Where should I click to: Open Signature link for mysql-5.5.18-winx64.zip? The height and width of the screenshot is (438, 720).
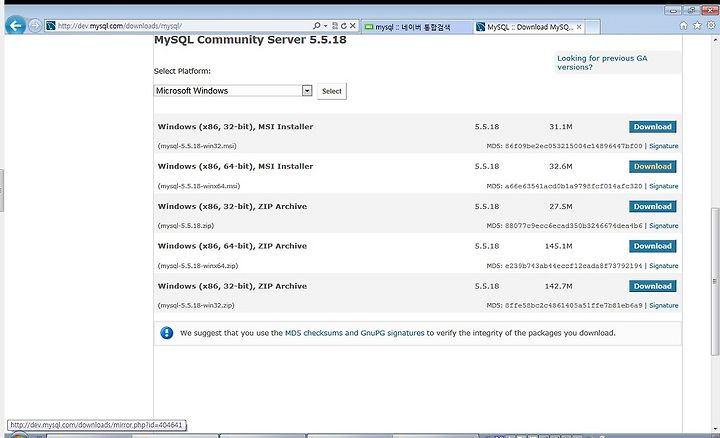(x=664, y=265)
